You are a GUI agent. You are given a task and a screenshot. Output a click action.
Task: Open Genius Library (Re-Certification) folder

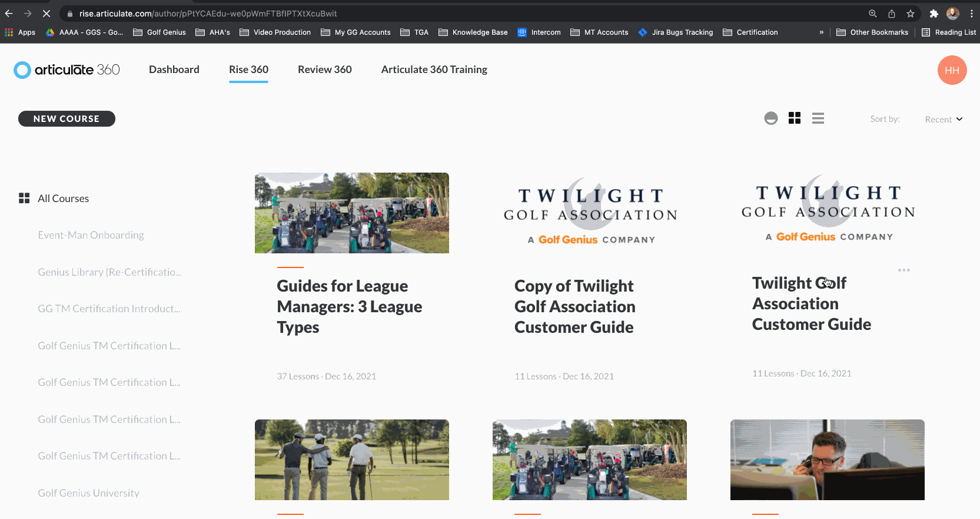pos(109,272)
